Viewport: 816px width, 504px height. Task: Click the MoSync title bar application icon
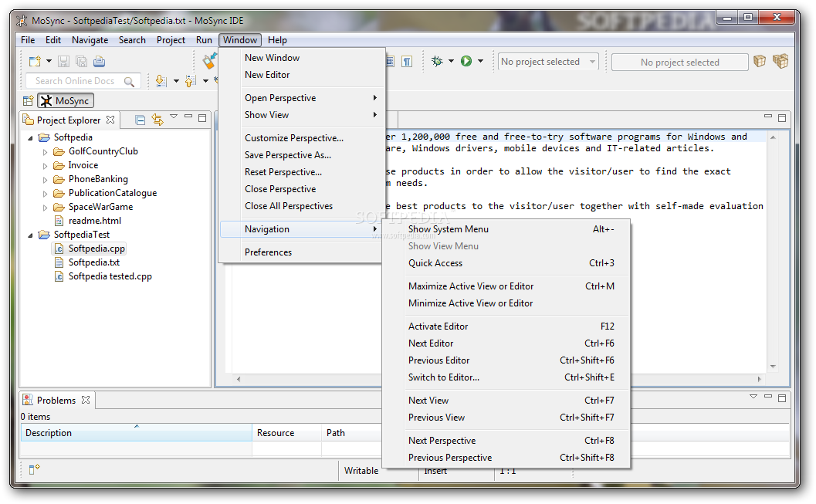click(22, 21)
